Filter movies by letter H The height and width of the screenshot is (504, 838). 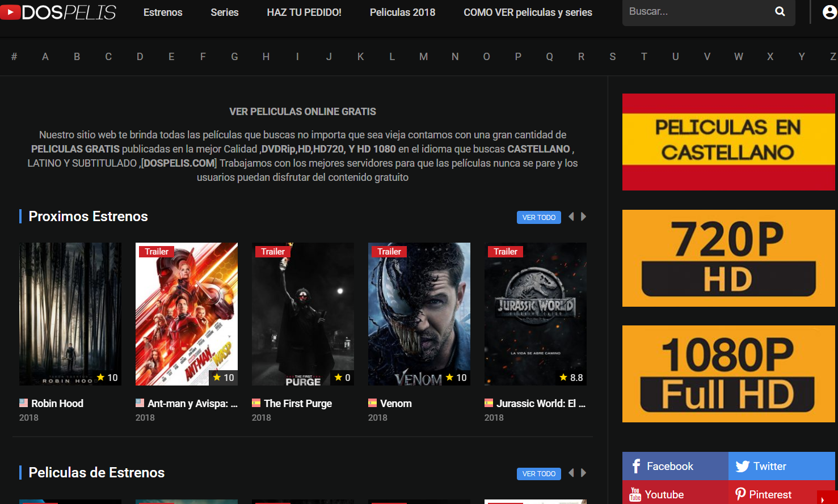[266, 57]
